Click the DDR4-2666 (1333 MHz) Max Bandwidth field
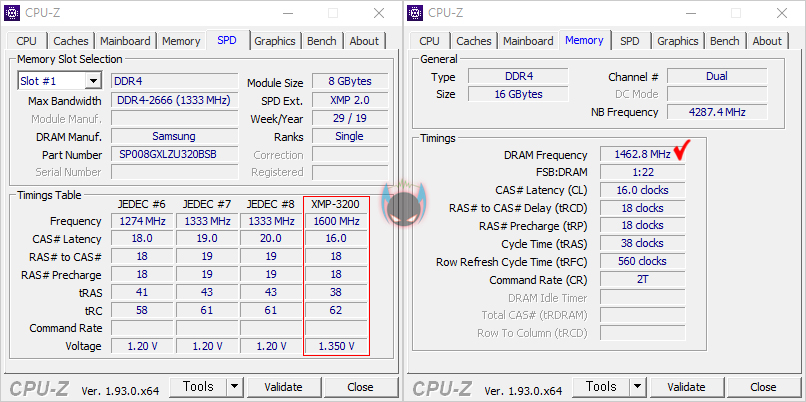Screen dimensions: 806x402 (x=175, y=100)
